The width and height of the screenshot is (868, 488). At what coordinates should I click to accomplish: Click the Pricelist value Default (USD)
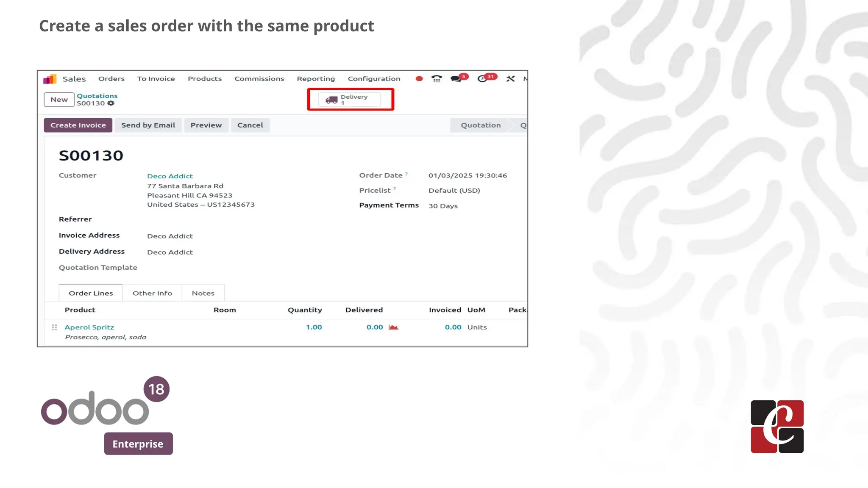(454, 191)
